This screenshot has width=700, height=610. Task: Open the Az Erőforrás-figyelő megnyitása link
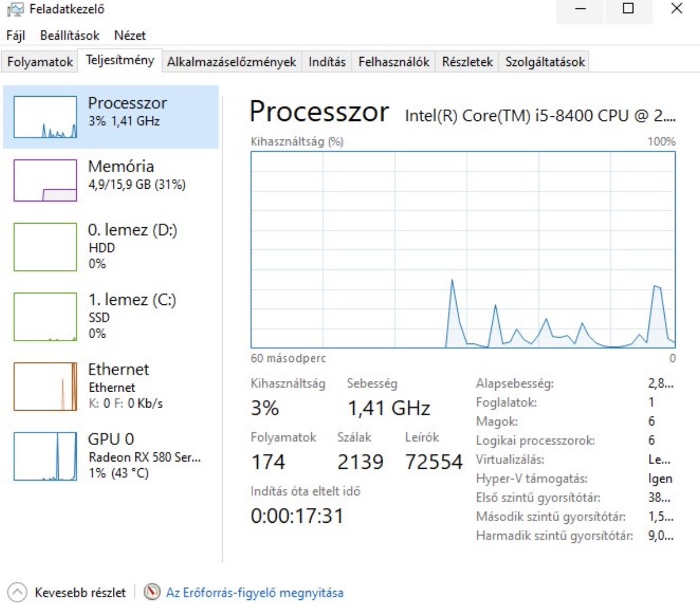click(254, 592)
